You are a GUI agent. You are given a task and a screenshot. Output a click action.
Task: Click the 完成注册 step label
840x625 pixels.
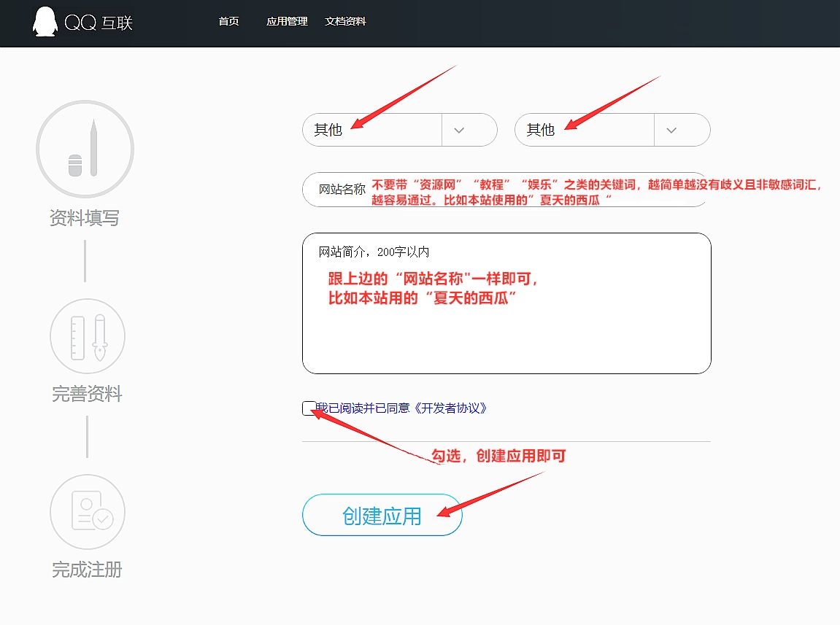[88, 570]
